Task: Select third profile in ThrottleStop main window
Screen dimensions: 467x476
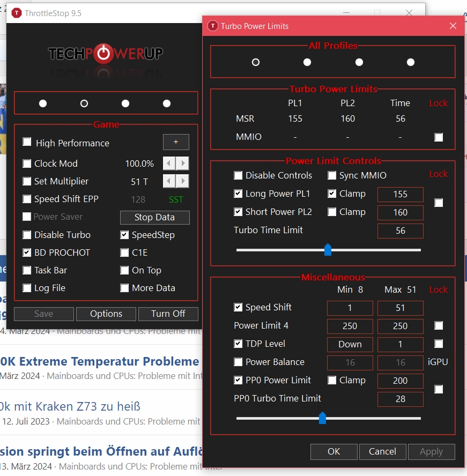Action: click(x=125, y=103)
